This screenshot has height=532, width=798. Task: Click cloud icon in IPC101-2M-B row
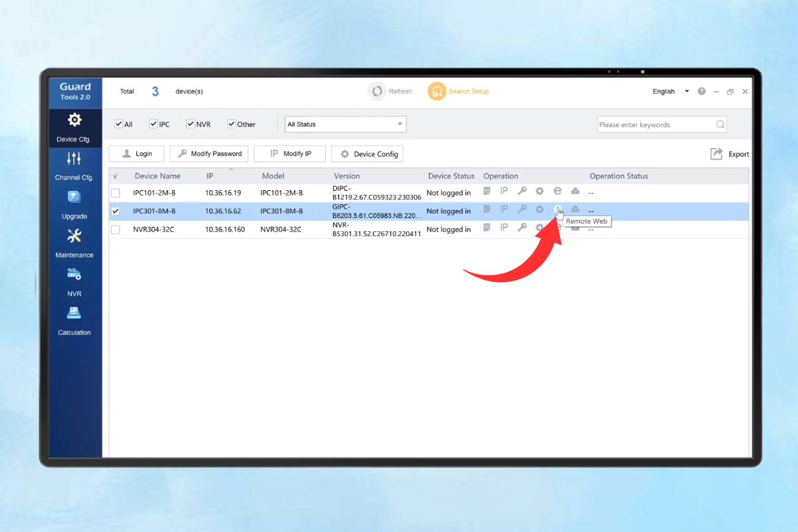575,192
